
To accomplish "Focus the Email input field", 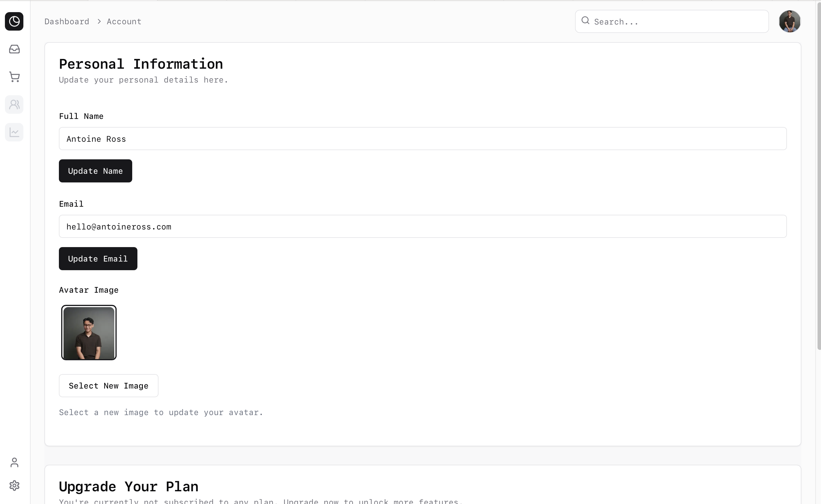I will [422, 226].
